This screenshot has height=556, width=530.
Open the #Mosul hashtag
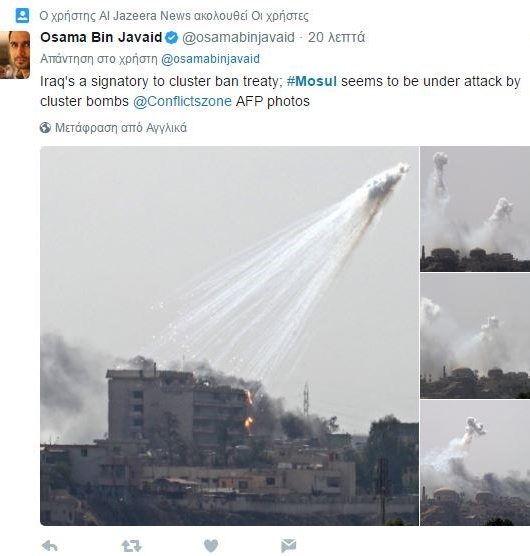click(312, 81)
